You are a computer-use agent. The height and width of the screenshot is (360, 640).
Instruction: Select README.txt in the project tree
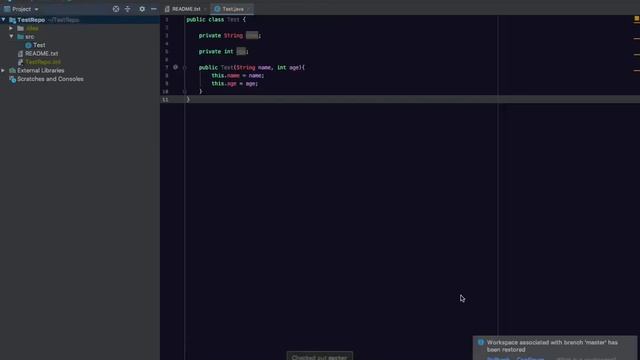42,53
